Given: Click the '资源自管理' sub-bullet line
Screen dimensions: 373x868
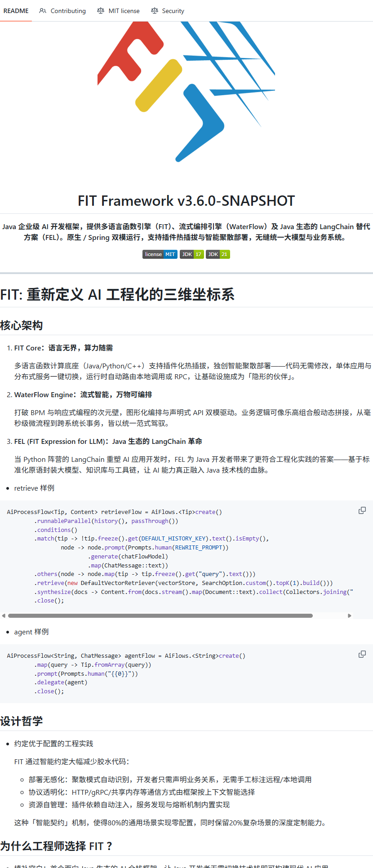Looking at the screenshot, I should 129,805.
